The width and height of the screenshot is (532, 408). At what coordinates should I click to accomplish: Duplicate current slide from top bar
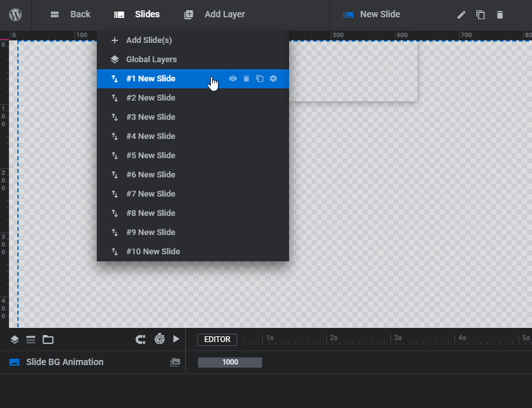click(481, 15)
